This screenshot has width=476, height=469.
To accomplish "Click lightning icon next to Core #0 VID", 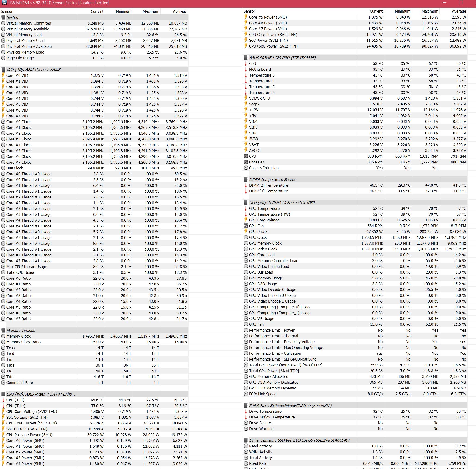I will [3, 75].
